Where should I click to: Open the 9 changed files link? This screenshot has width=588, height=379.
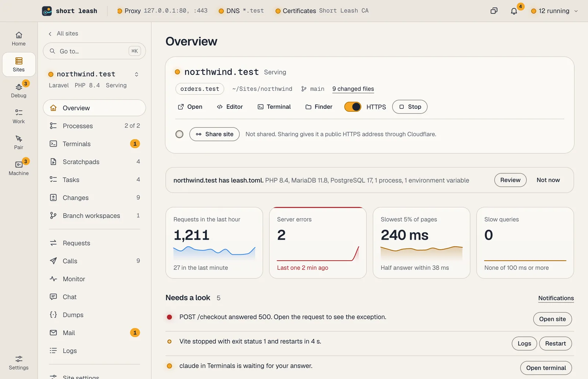[x=353, y=89]
